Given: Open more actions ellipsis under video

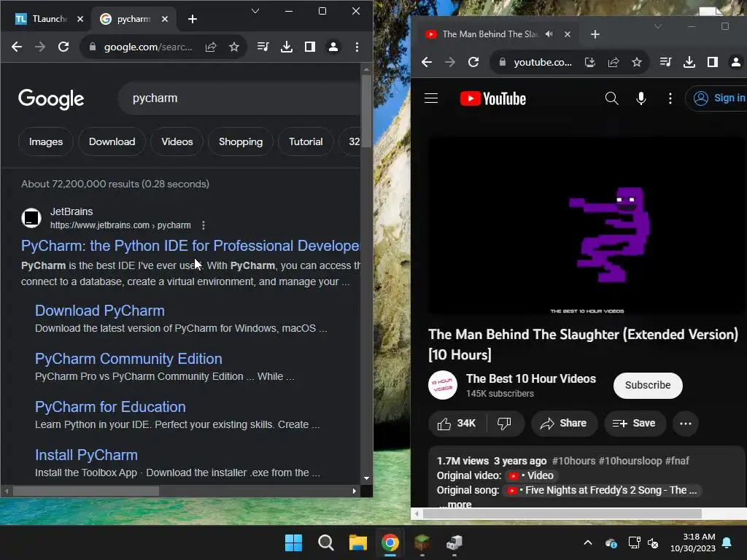Looking at the screenshot, I should click(686, 424).
